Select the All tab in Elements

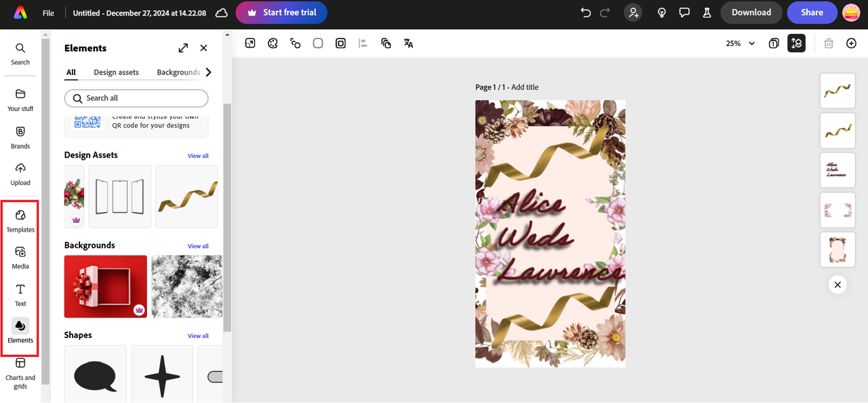pos(71,72)
